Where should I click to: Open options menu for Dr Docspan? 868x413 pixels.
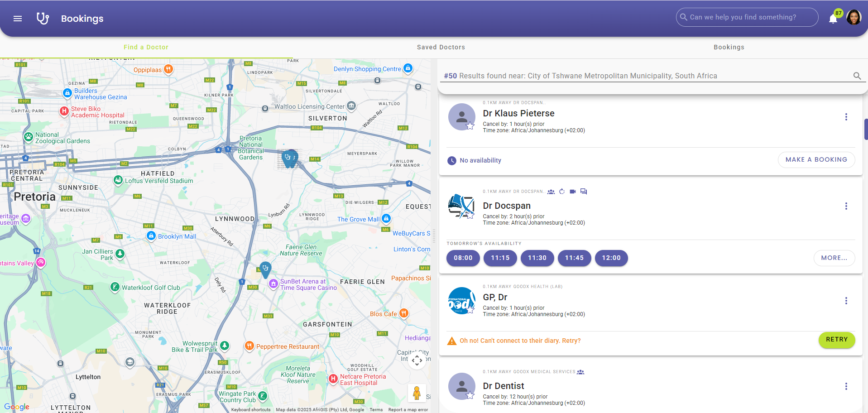tap(846, 206)
